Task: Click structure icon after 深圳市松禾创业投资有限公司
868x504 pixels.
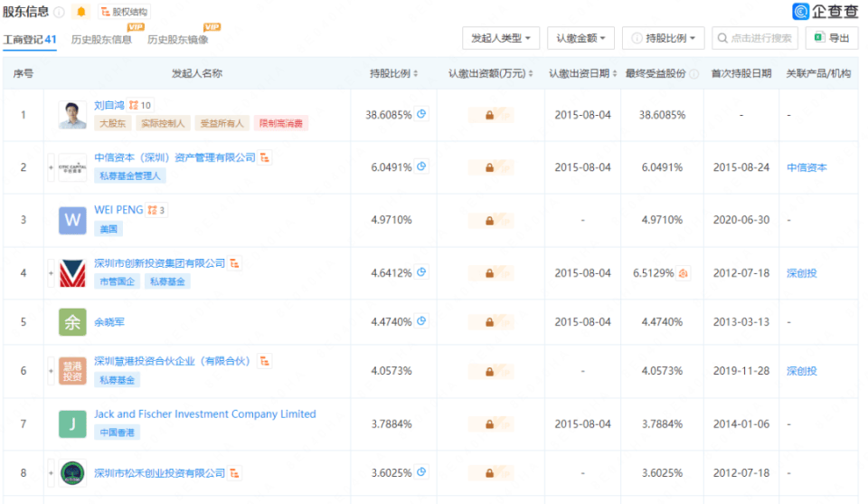Action: click(235, 472)
